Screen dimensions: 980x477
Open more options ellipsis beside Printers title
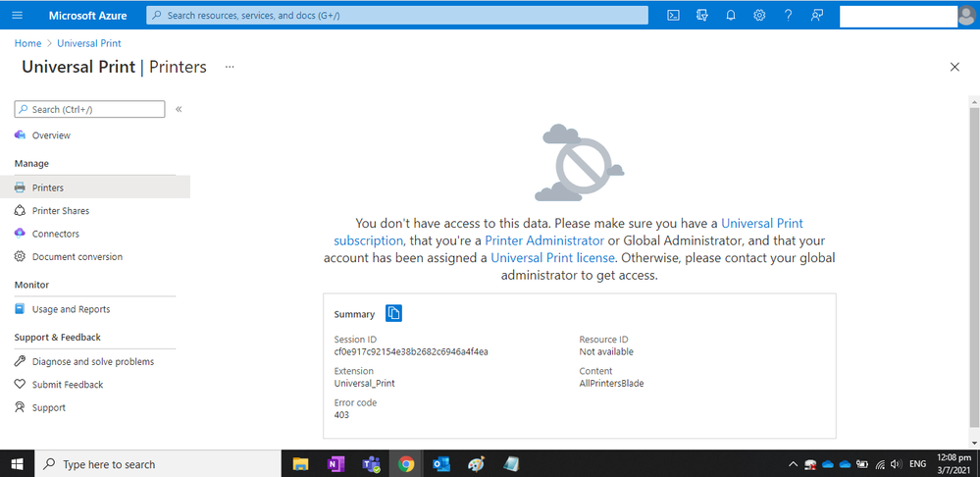click(x=230, y=67)
